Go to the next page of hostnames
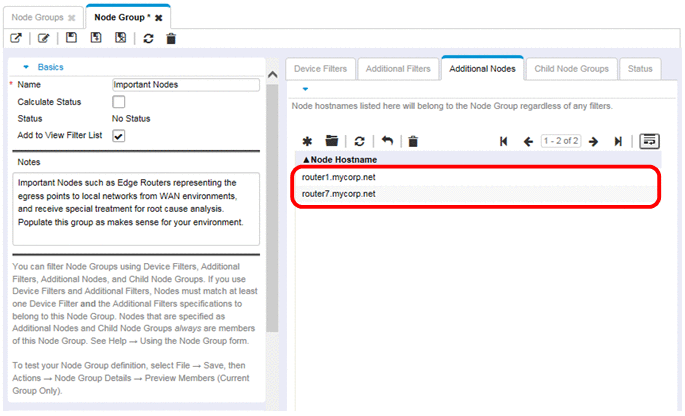Viewport: 685px width, 416px height. [593, 142]
